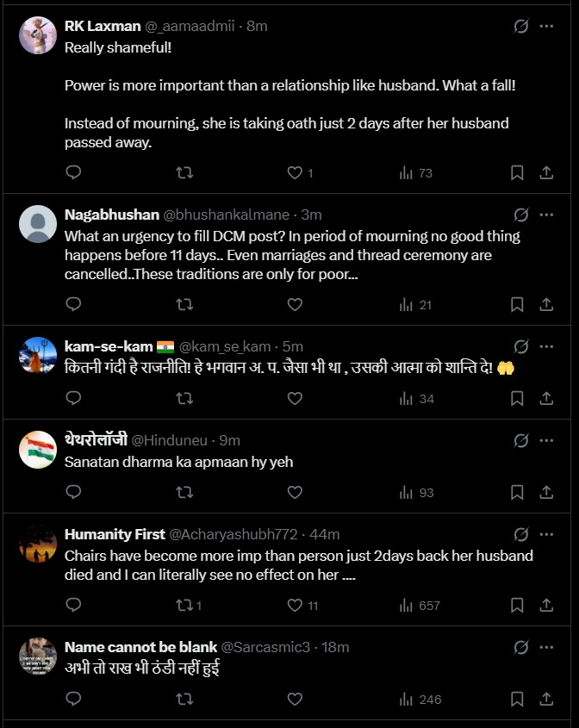Share Humanity First's tweet
Viewport: 579px width, 728px height.
[x=546, y=606]
